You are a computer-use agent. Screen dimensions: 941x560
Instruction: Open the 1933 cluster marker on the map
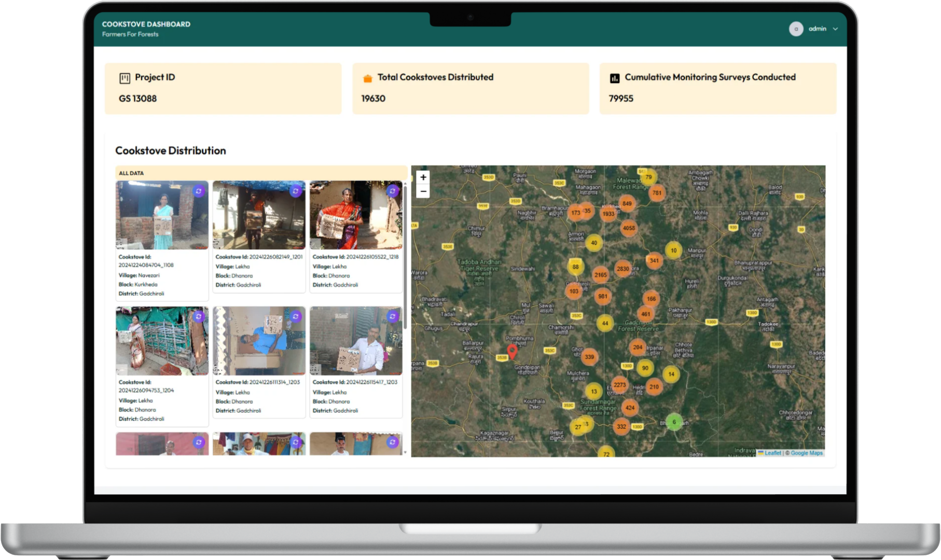tap(608, 214)
